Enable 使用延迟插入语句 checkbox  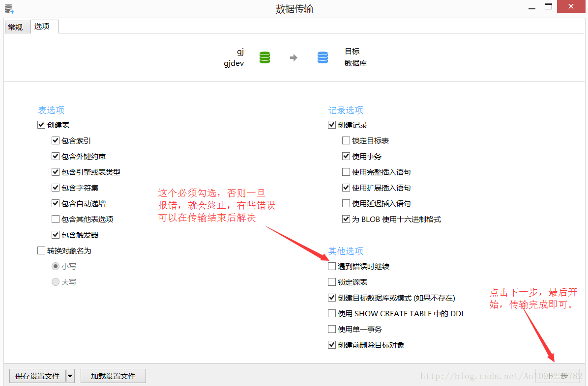tap(346, 203)
